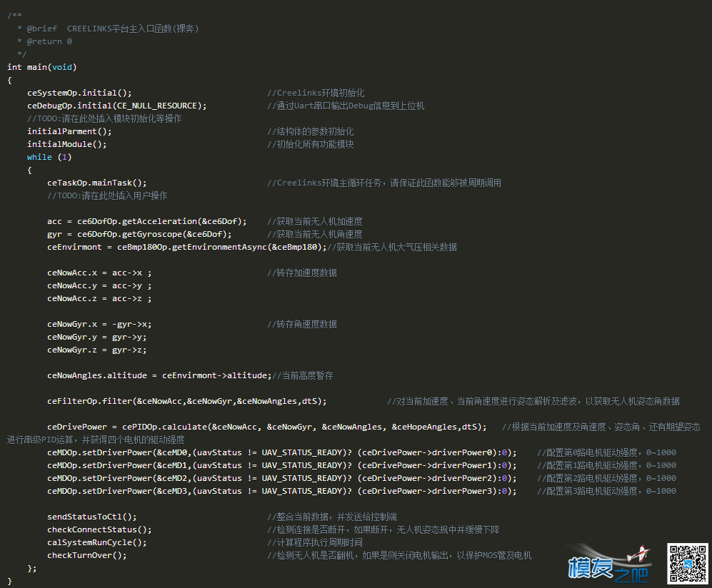The width and height of the screenshot is (712, 588).
Task: Click the 'ceNowGyr.y = gyr->y;' line
Action: point(96,337)
